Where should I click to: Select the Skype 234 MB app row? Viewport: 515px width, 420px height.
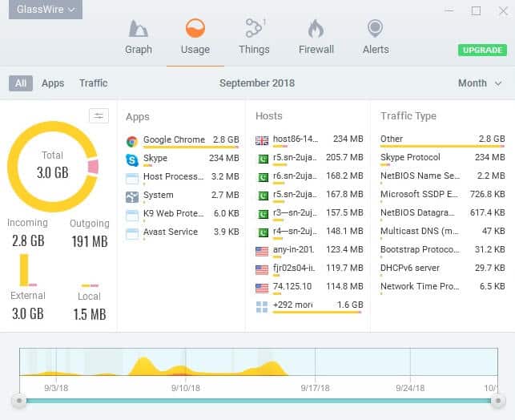[x=183, y=160]
